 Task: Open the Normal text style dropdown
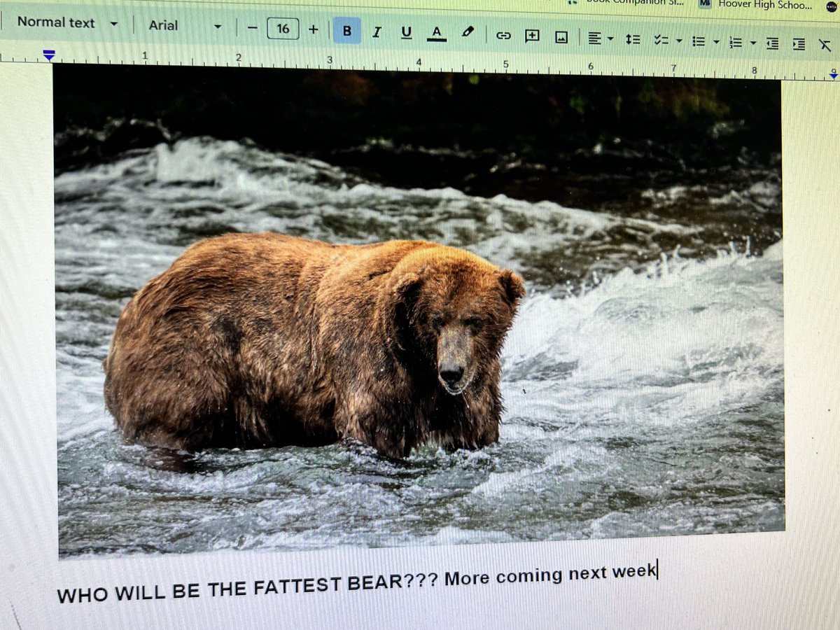(x=67, y=23)
